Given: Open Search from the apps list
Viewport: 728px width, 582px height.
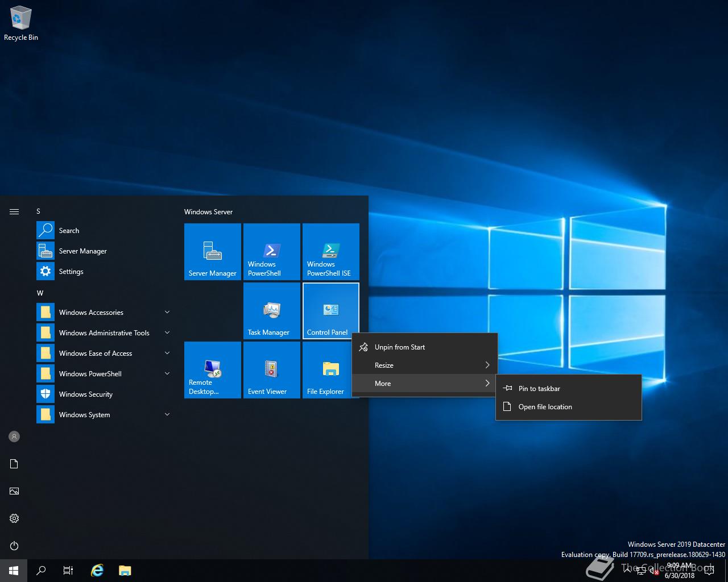Looking at the screenshot, I should (104, 230).
